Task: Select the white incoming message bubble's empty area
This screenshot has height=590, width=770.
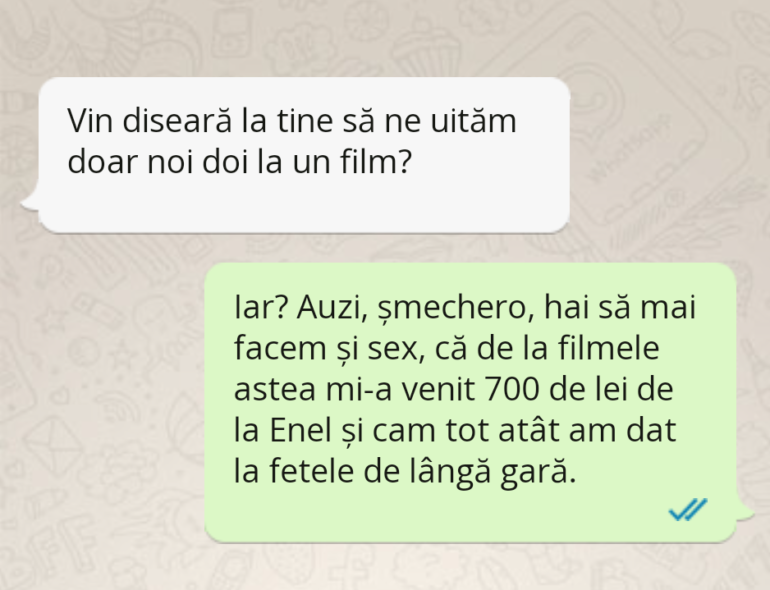Action: (x=304, y=204)
